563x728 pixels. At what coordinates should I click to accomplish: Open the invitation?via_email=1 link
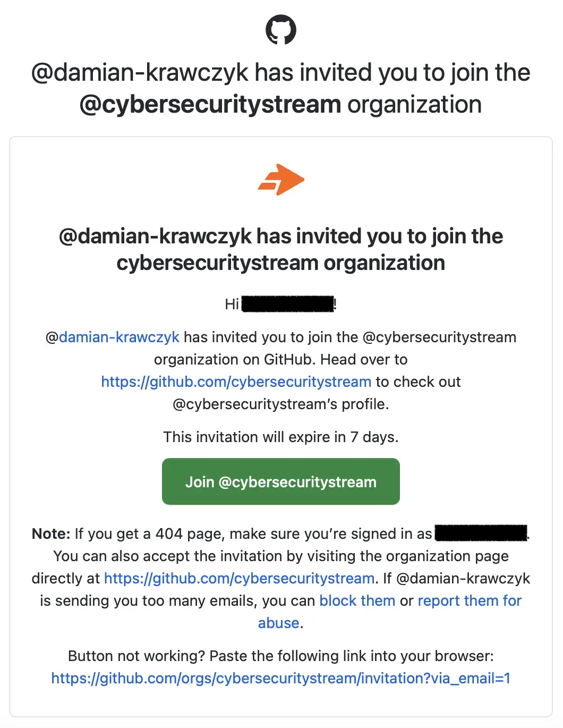[281, 678]
